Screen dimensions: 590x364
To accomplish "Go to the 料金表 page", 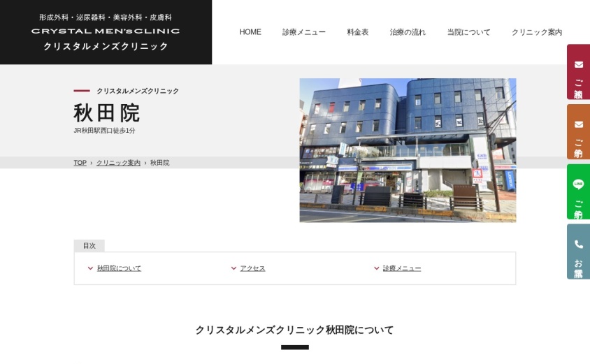I will (x=357, y=32).
